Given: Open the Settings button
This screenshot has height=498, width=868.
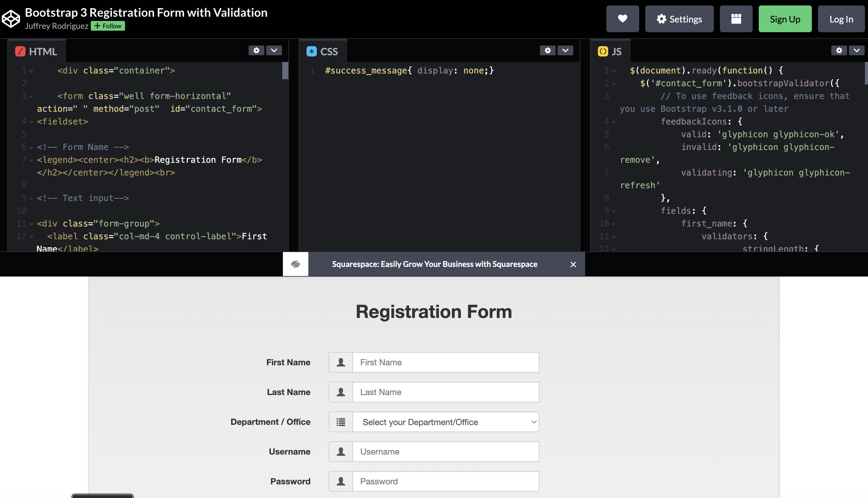Looking at the screenshot, I should [679, 19].
